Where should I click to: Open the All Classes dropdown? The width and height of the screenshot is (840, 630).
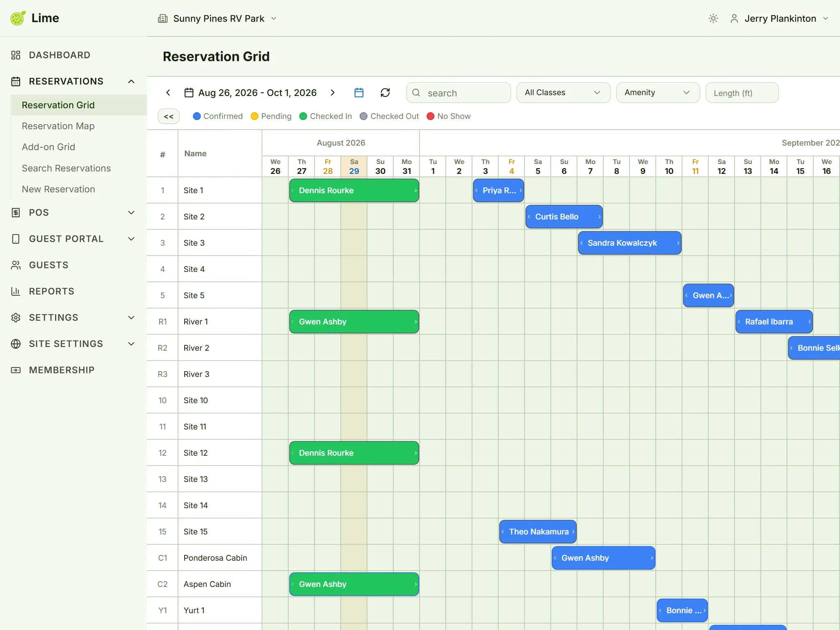[x=564, y=93]
